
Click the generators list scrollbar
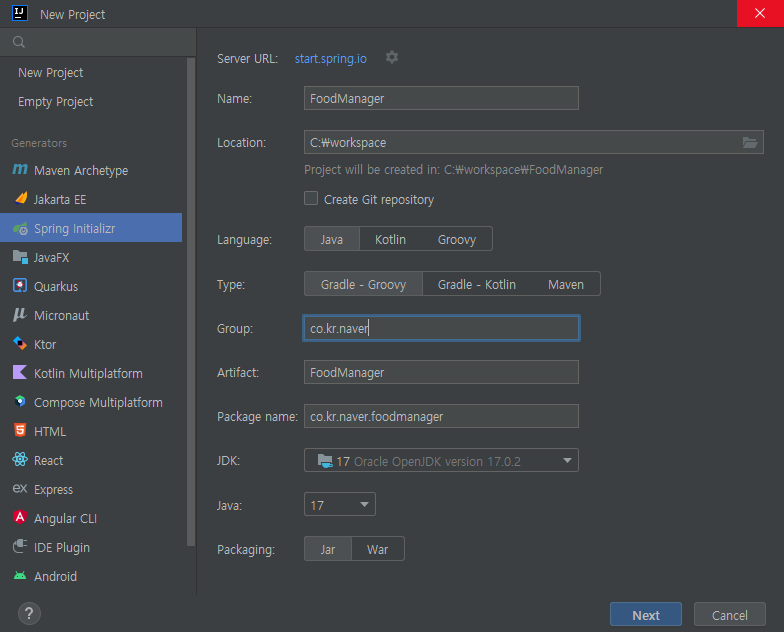coord(190,302)
